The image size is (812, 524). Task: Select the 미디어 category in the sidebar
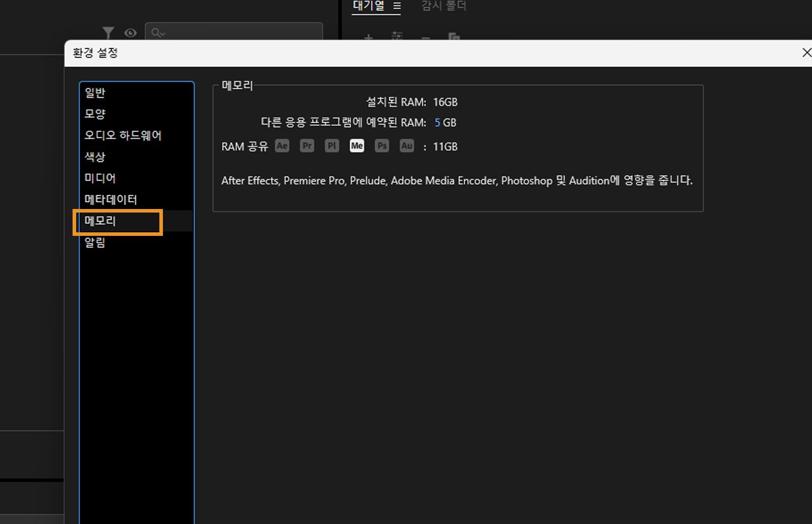(99, 178)
